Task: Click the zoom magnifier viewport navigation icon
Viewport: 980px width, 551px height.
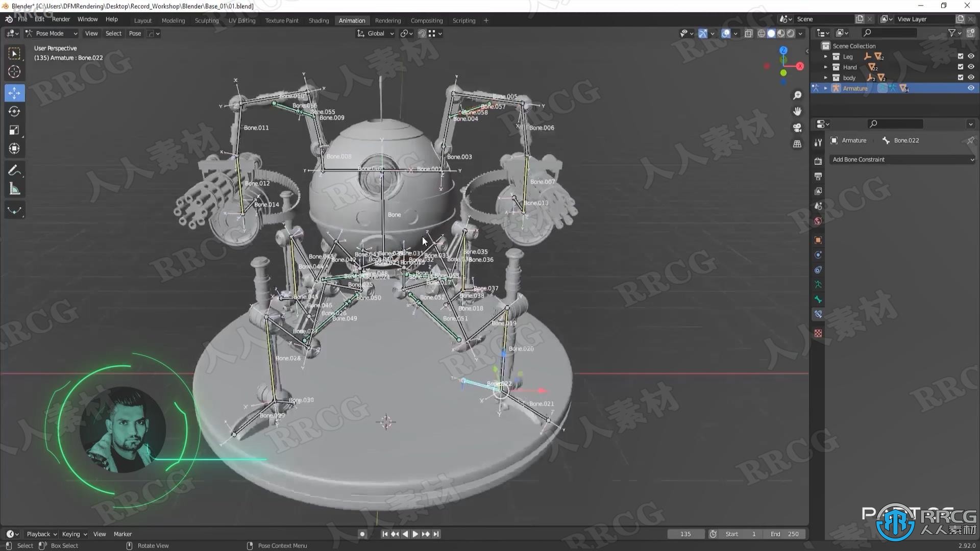Action: (797, 95)
